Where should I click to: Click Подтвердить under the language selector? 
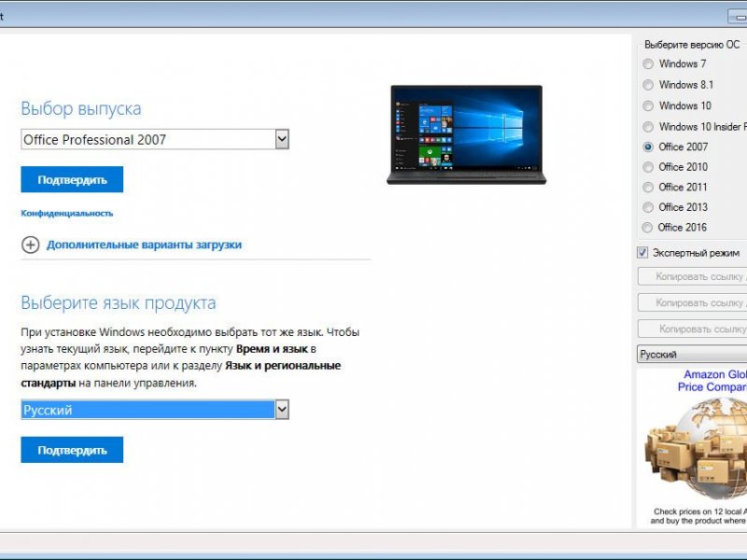[72, 450]
